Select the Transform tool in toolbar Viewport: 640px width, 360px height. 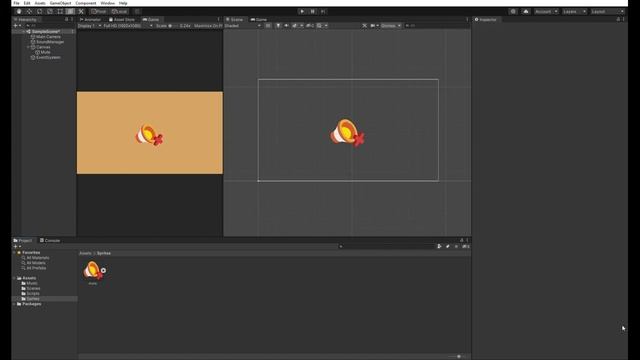[x=70, y=11]
